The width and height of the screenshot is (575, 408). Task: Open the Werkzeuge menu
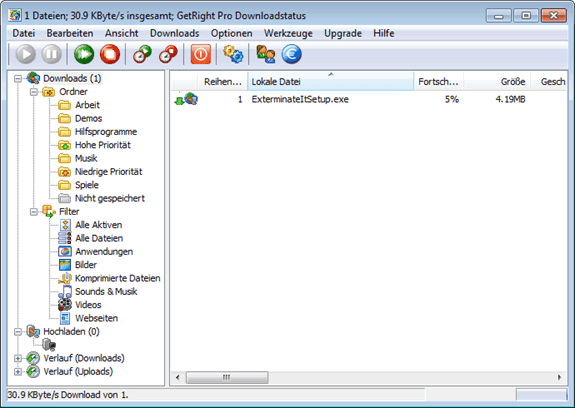tap(288, 33)
